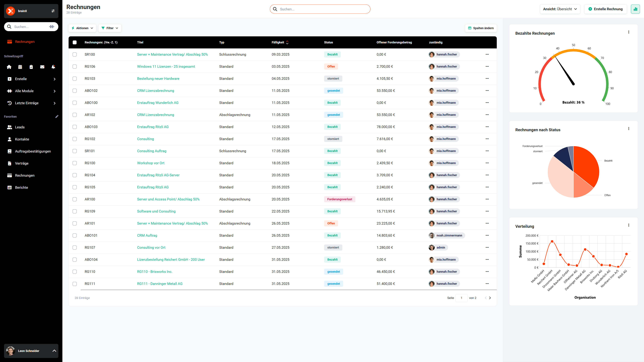
Task: Open Verträge in the favorites sidebar
Action: pyautogui.click(x=22, y=163)
